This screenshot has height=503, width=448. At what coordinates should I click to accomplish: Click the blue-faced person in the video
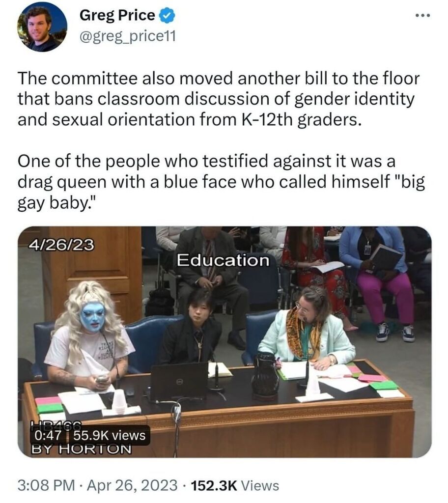click(90, 334)
